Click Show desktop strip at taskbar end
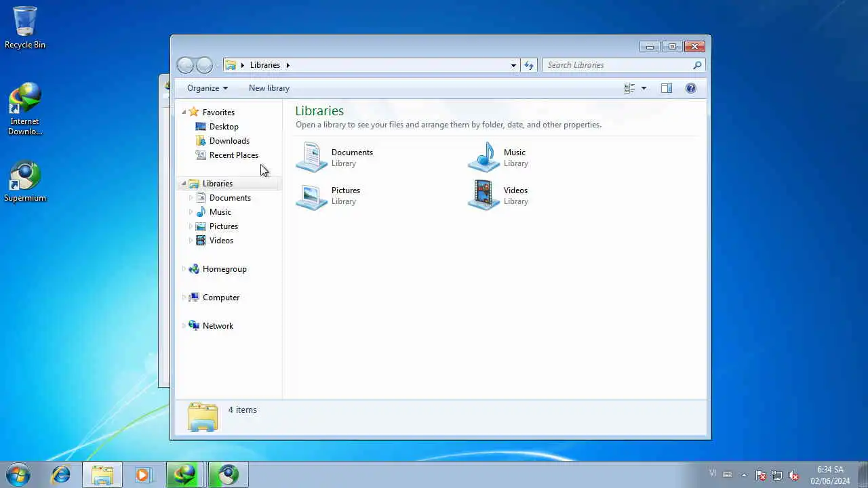Viewport: 868px width, 488px height. click(863, 474)
